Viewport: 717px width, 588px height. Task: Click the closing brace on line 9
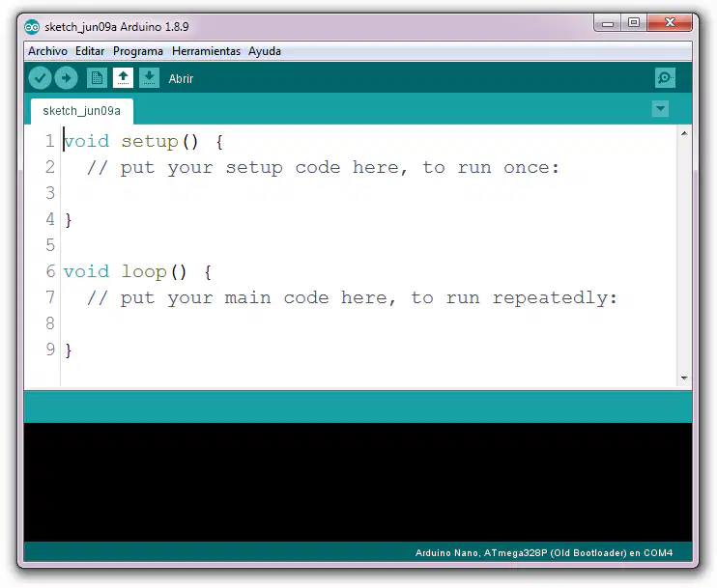coord(69,350)
